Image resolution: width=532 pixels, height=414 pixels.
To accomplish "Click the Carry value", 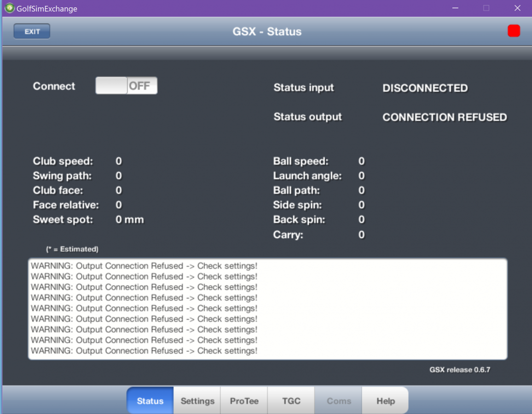I will (361, 235).
